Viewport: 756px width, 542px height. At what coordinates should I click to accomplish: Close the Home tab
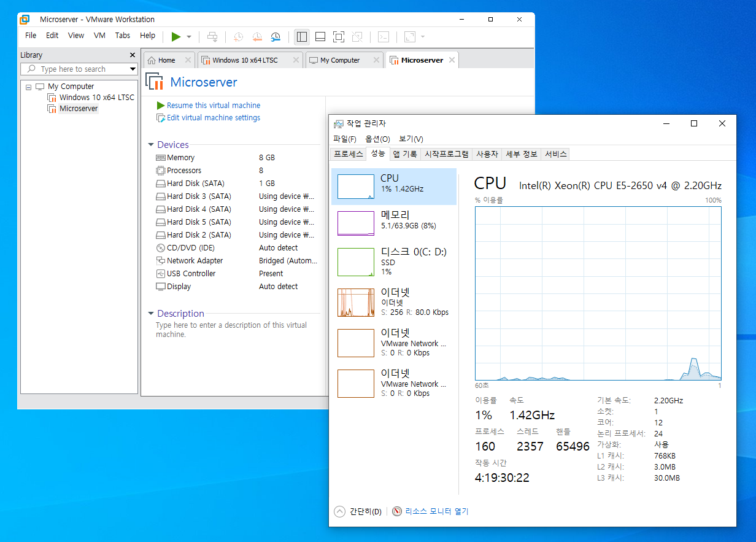coord(188,60)
